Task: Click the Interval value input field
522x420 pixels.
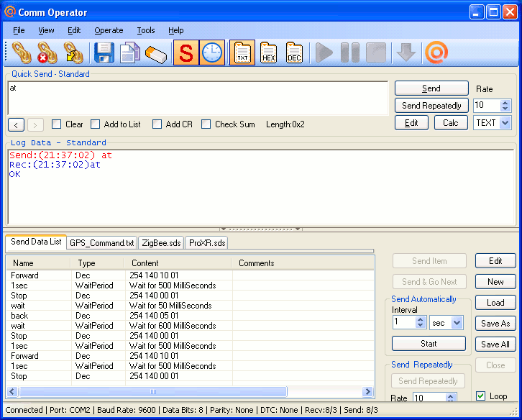Action: 404,322
